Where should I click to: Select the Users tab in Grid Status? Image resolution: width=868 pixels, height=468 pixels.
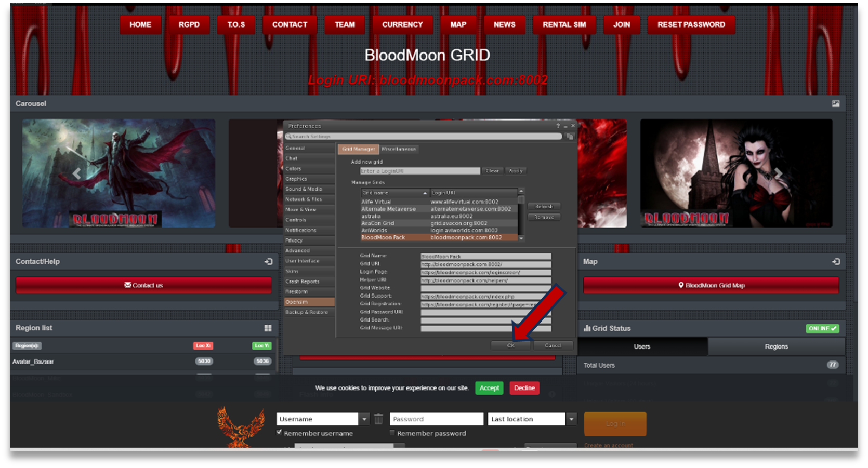642,347
